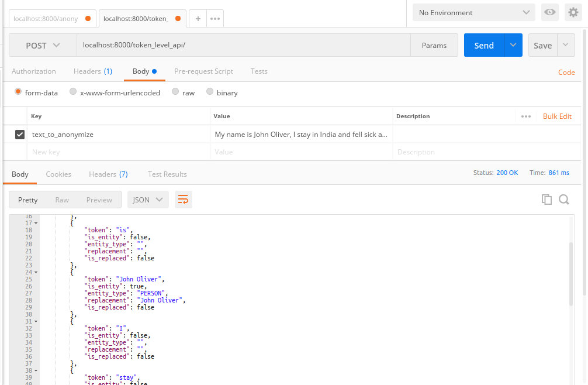
Task: Click the response body vertical scrollbar
Action: [571, 274]
